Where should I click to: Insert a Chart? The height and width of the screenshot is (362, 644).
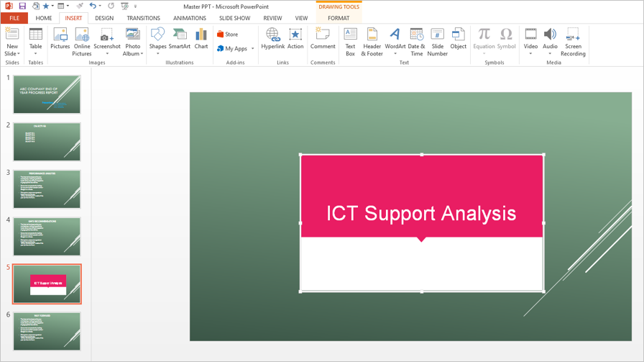(201, 40)
